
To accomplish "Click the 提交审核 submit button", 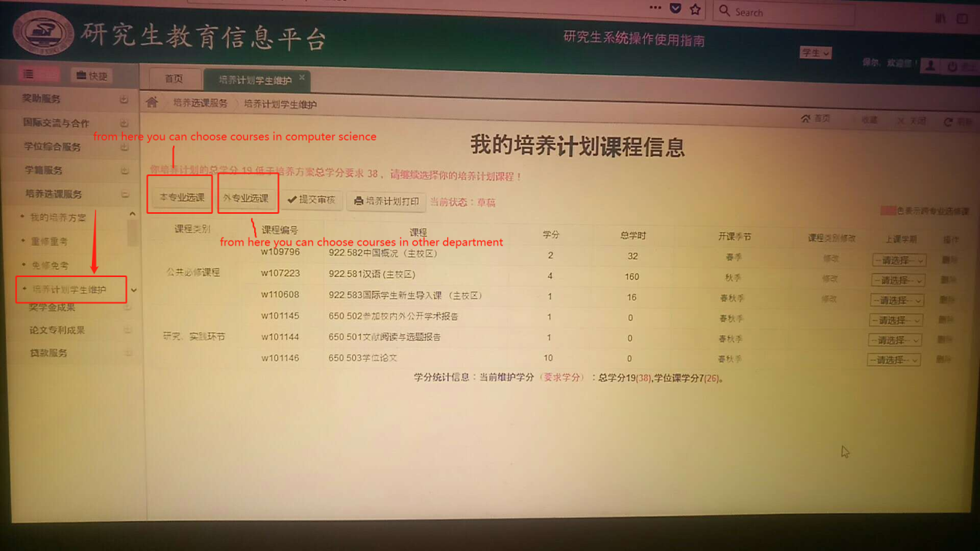I will [311, 200].
